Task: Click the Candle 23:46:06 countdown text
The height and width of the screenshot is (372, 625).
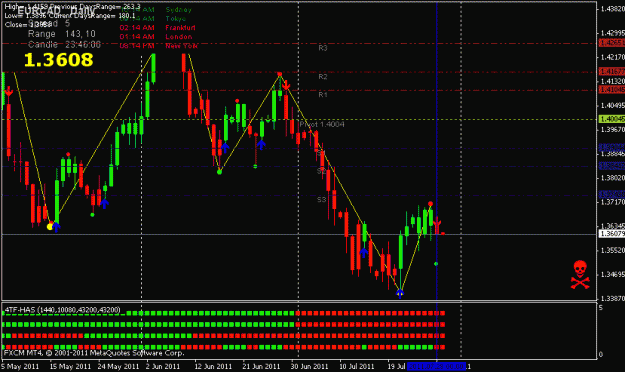Action: click(64, 45)
